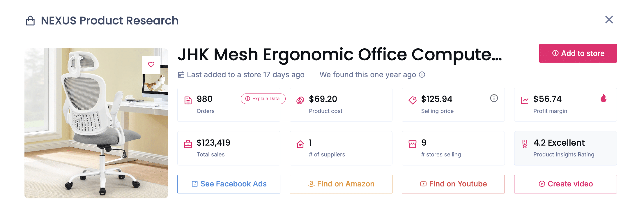
Task: Click the Total sales briefcase icon
Action: tap(188, 144)
